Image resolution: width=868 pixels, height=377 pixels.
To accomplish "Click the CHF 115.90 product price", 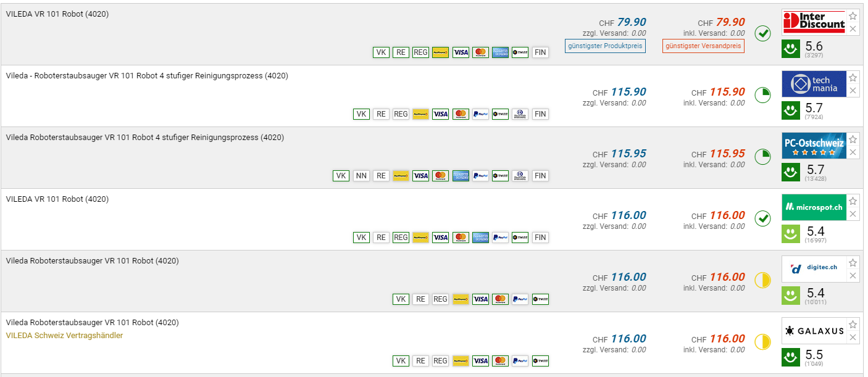I will 628,92.
